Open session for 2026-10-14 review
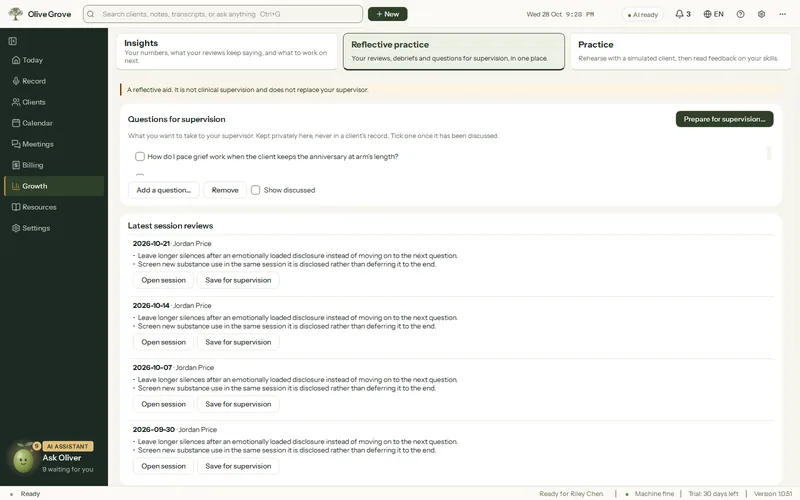 click(163, 342)
